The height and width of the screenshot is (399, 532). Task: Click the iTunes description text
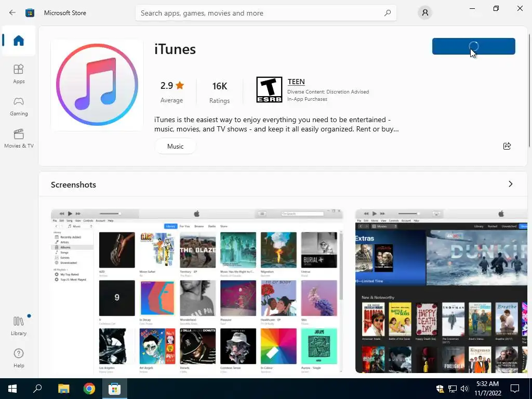click(276, 124)
